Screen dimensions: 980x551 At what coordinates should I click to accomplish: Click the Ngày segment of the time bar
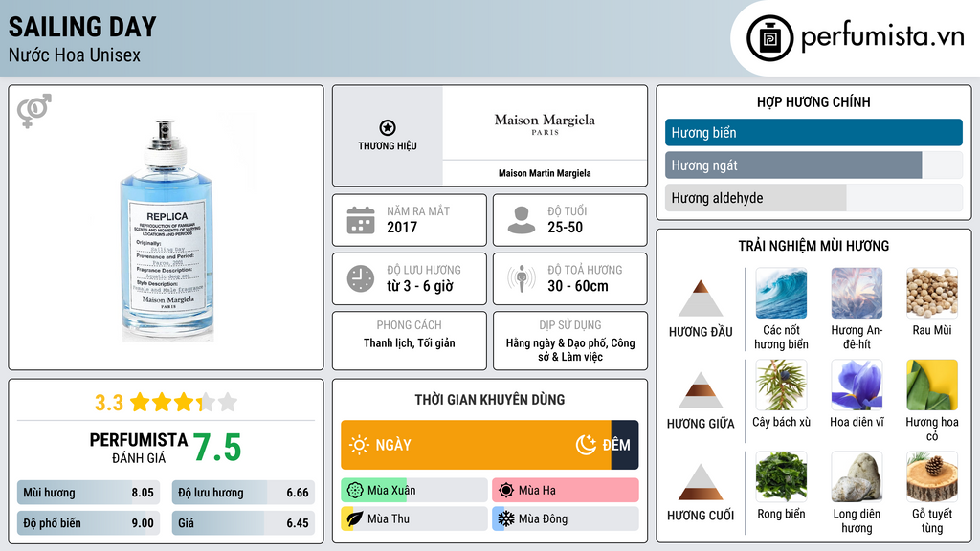tap(476, 445)
